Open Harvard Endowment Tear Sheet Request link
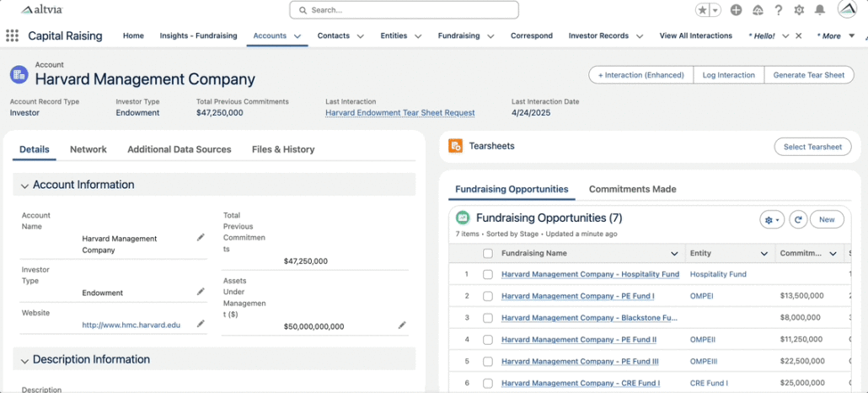Screen dimensions: 868x393 (399, 113)
